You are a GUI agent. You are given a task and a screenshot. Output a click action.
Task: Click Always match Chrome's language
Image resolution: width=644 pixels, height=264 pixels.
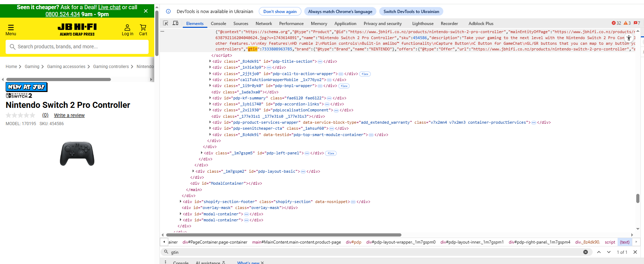pos(340,11)
